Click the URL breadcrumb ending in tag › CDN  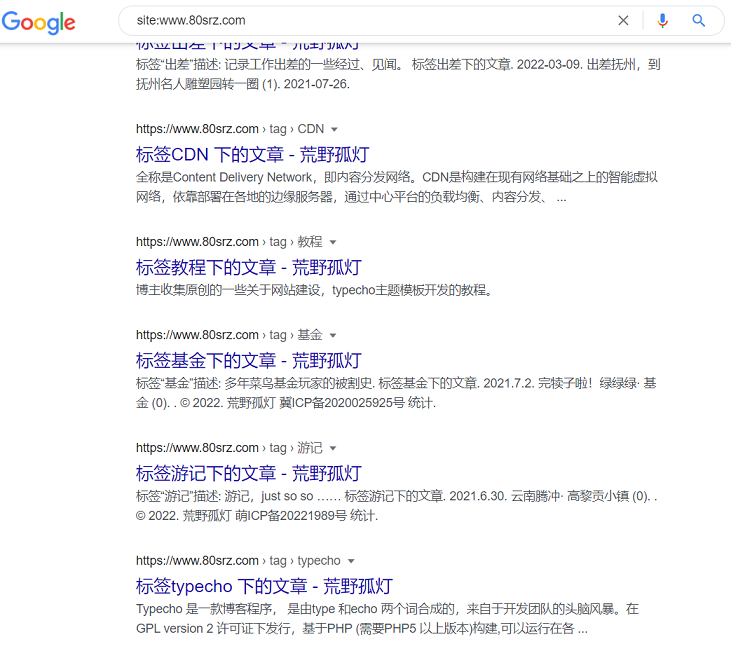(x=230, y=129)
